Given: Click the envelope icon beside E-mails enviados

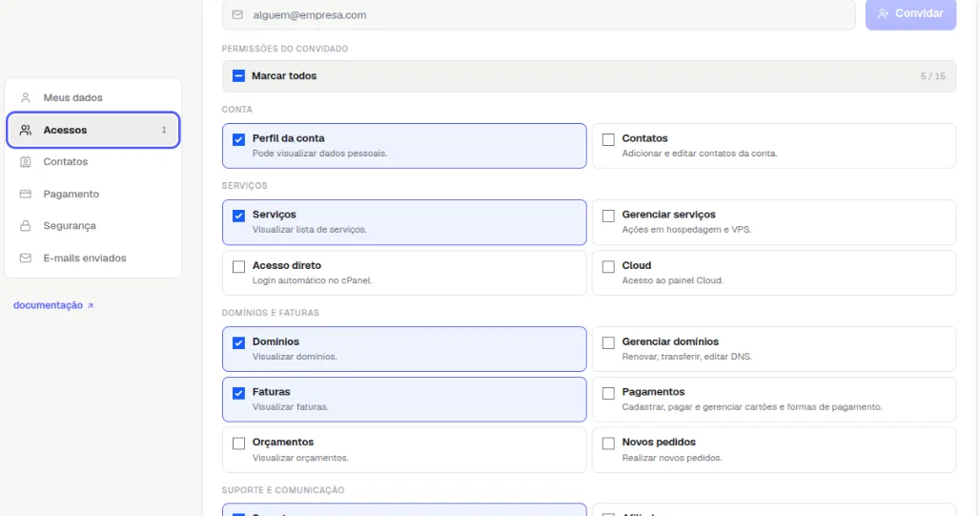Looking at the screenshot, I should [x=26, y=258].
